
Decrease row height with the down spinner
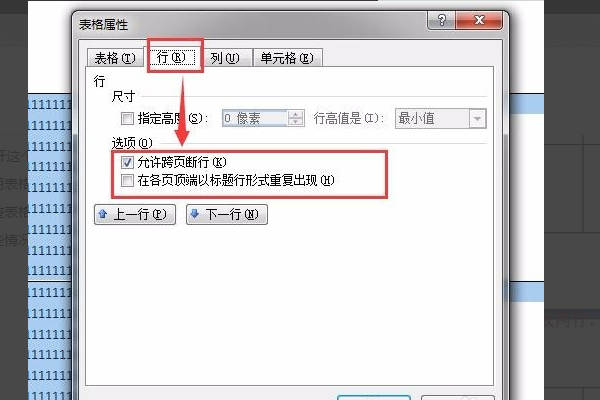click(x=295, y=122)
